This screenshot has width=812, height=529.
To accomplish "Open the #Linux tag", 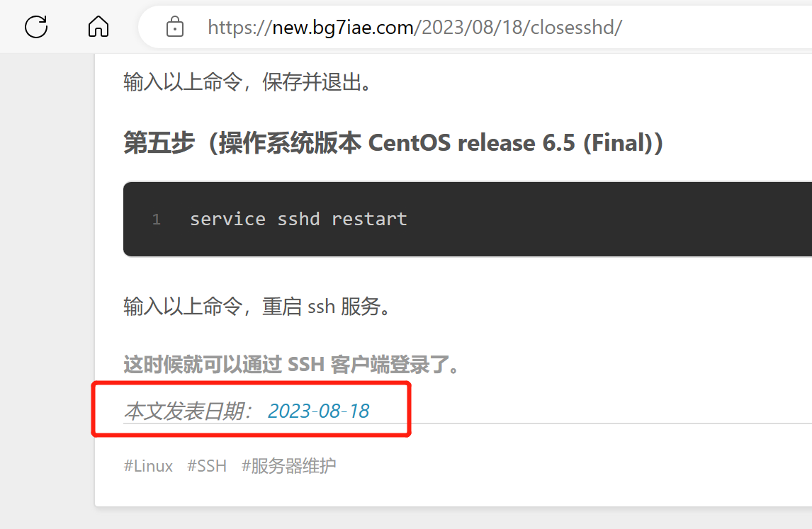I will coord(148,466).
